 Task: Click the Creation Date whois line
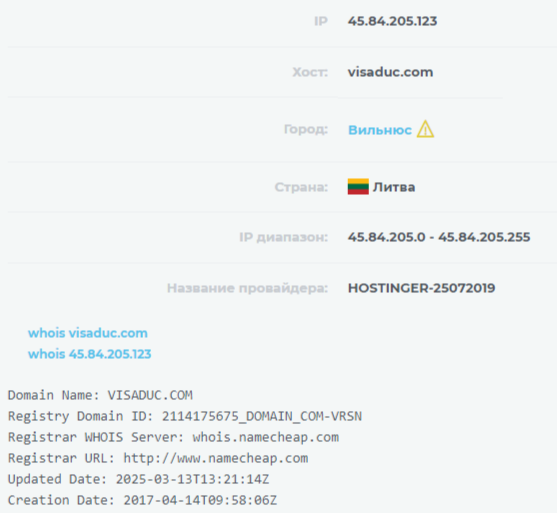tap(142, 500)
